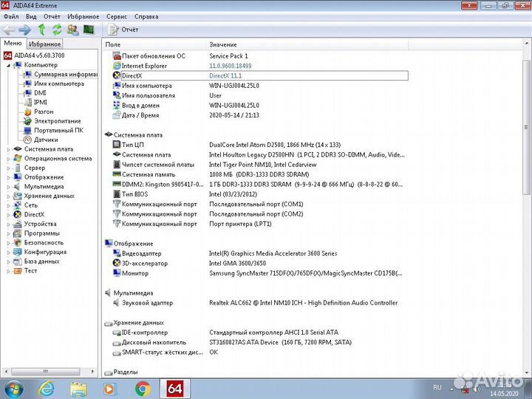The height and width of the screenshot is (399, 532).
Task: Click the green Up arrow toolbar icon
Action: coord(41,30)
